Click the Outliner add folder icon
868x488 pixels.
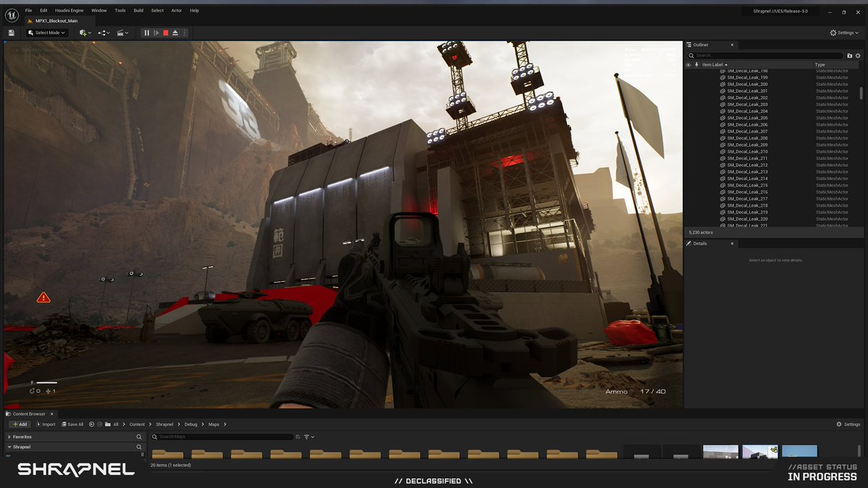point(850,56)
